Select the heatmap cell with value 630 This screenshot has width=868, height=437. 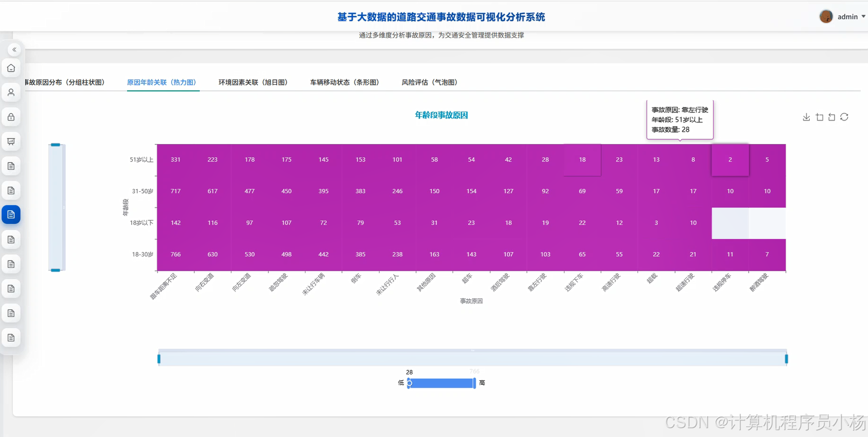[x=213, y=255]
